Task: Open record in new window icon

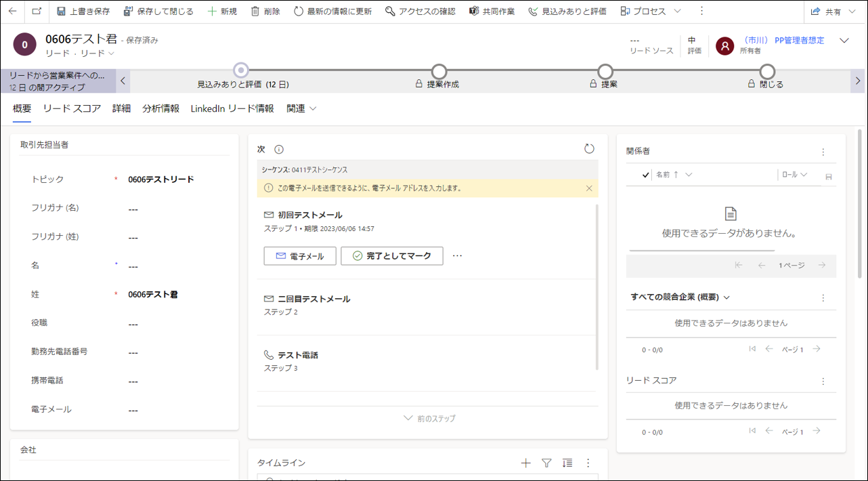Action: 37,12
